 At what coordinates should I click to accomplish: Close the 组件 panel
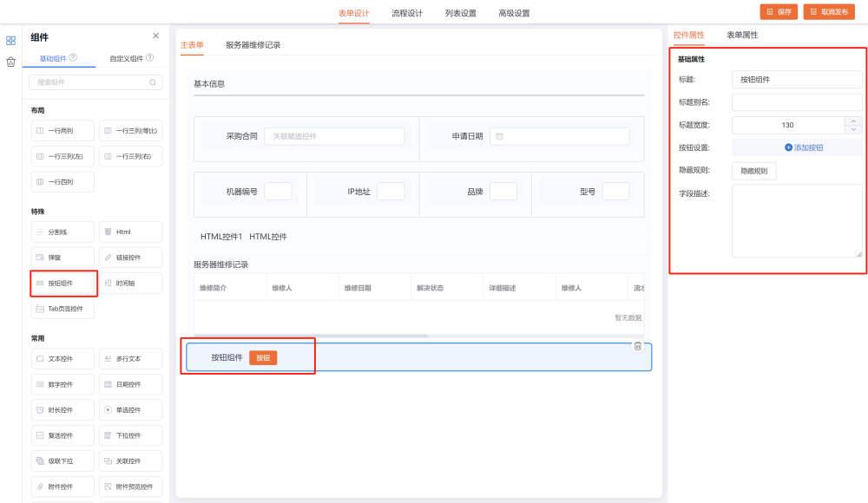pos(156,36)
